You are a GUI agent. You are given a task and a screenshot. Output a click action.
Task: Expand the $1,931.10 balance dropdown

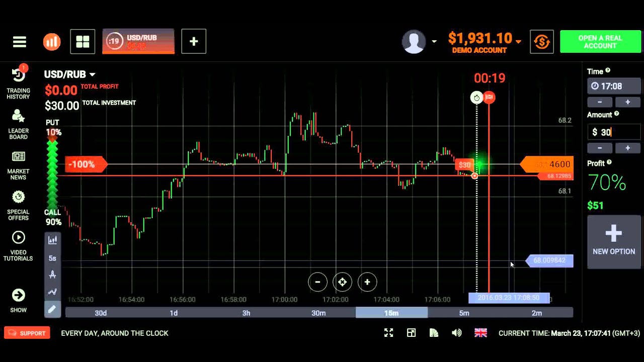(518, 42)
